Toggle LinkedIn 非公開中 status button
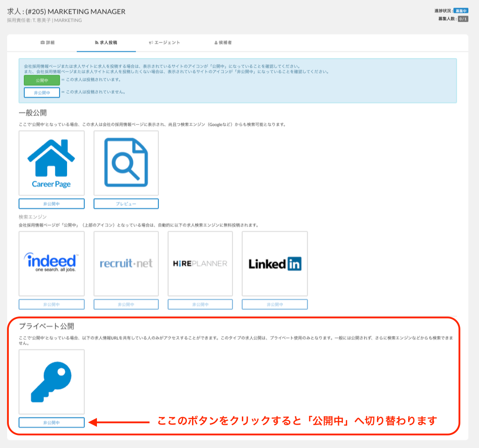This screenshot has width=479, height=448. 274,304
